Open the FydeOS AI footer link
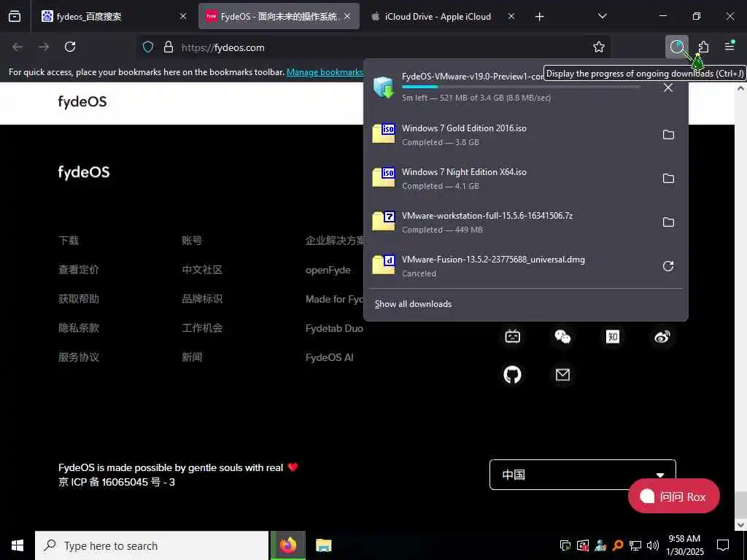The height and width of the screenshot is (560, 747). 330,357
